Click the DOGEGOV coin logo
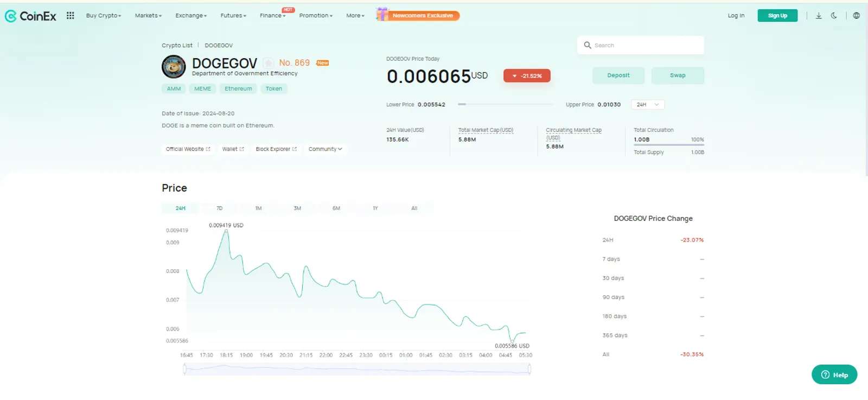The image size is (868, 400). click(x=174, y=67)
